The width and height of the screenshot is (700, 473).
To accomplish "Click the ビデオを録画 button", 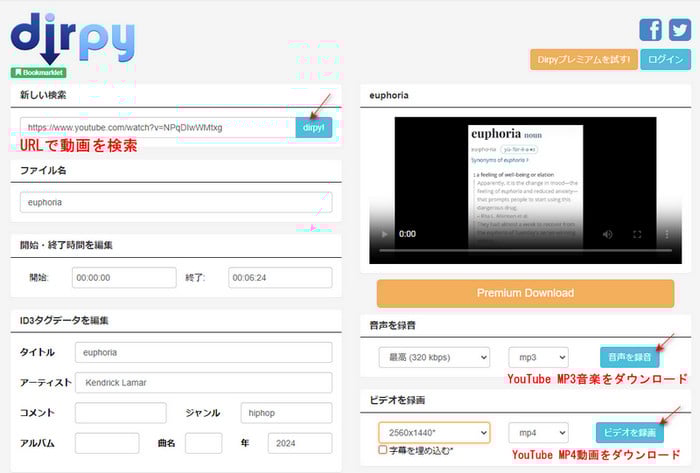I will pos(629,432).
